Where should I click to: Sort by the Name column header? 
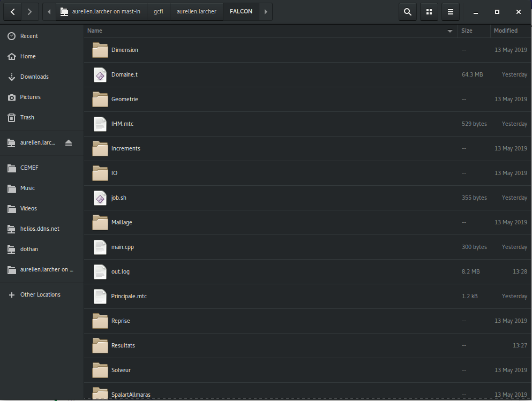(271, 31)
